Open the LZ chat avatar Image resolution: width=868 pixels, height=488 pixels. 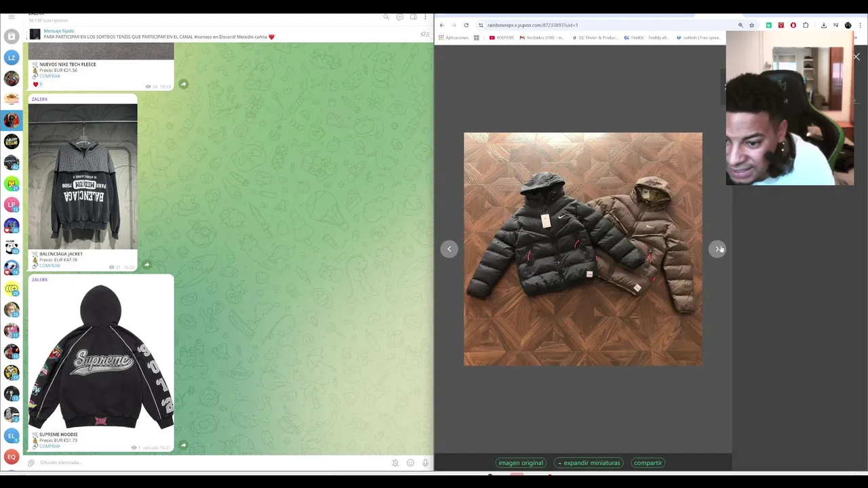point(12,58)
